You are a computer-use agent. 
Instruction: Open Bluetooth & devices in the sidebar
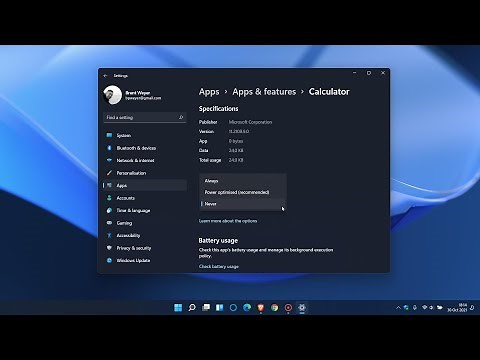coord(145,148)
